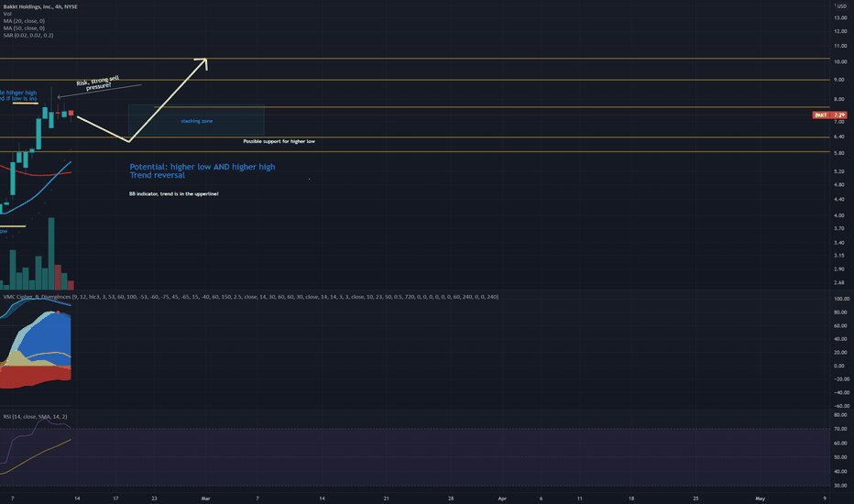Screen dimensions: 854x504
Task: Click the red BKKT 7.29 price tag
Action: pos(829,115)
